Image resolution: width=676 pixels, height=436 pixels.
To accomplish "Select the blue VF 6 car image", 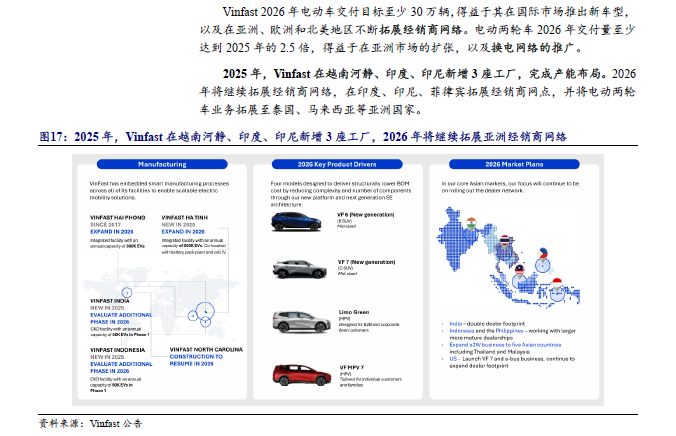I will pyautogui.click(x=296, y=222).
